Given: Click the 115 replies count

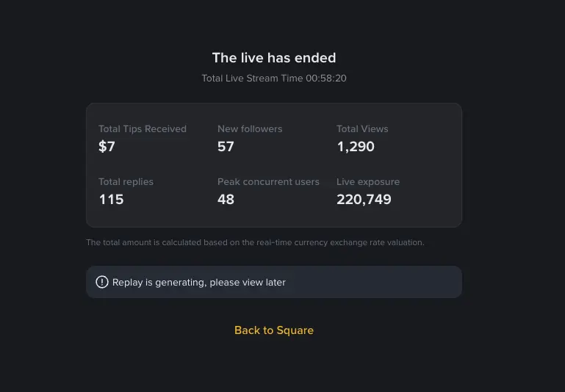Looking at the screenshot, I should (x=111, y=200).
